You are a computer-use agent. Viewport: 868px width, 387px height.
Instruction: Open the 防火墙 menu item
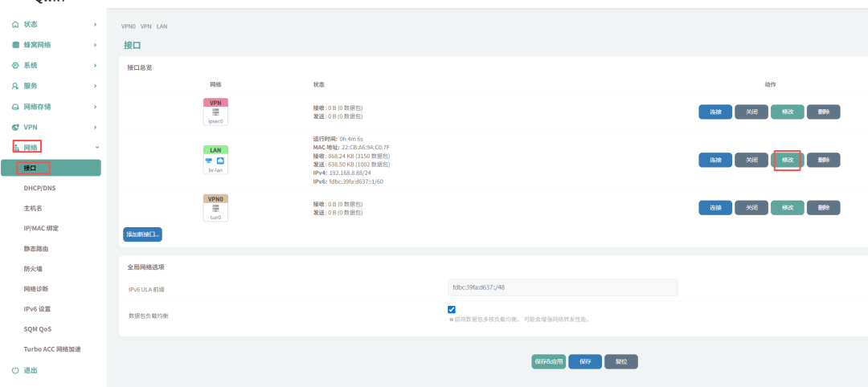33,269
